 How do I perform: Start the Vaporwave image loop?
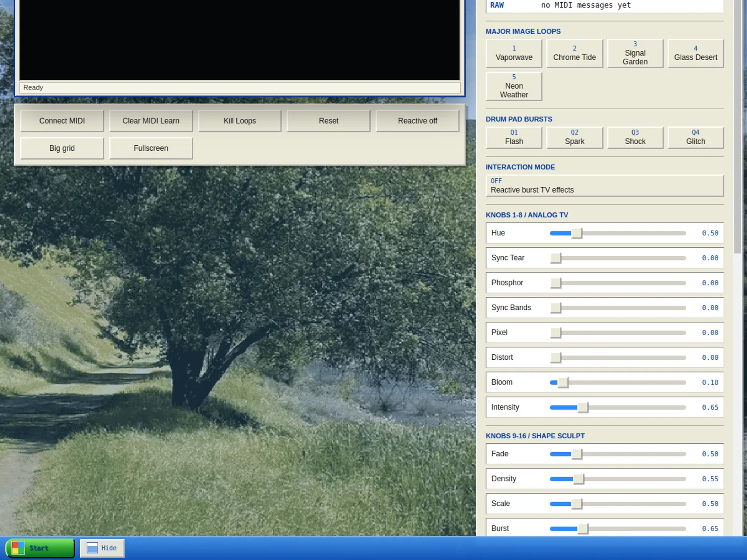click(514, 53)
